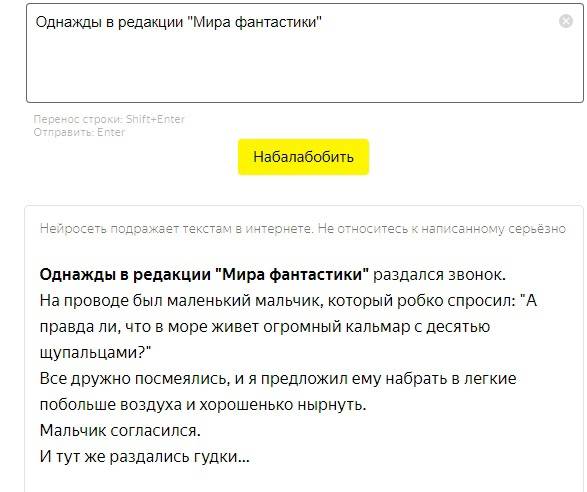Clear the input with the round X icon
This screenshot has height=492, width=587.
565,21
